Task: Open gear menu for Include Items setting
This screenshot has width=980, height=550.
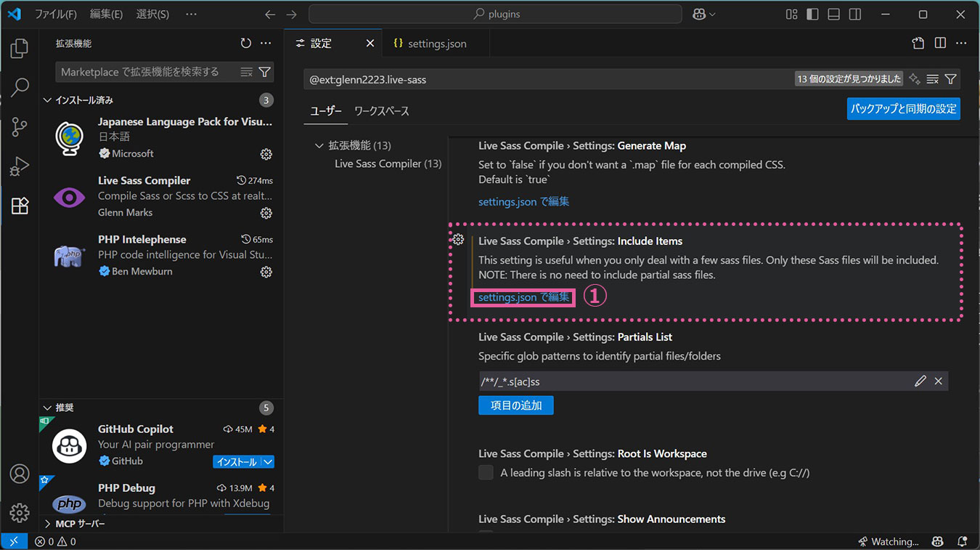Action: [459, 240]
